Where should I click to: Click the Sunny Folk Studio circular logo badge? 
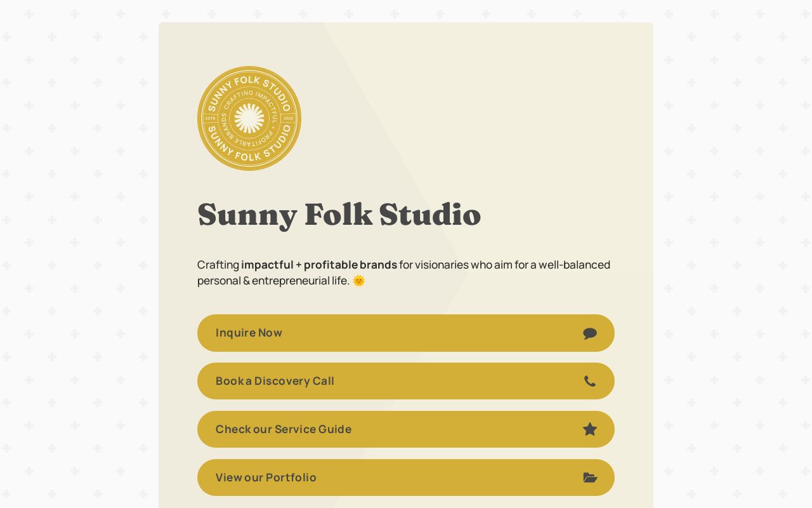[249, 118]
